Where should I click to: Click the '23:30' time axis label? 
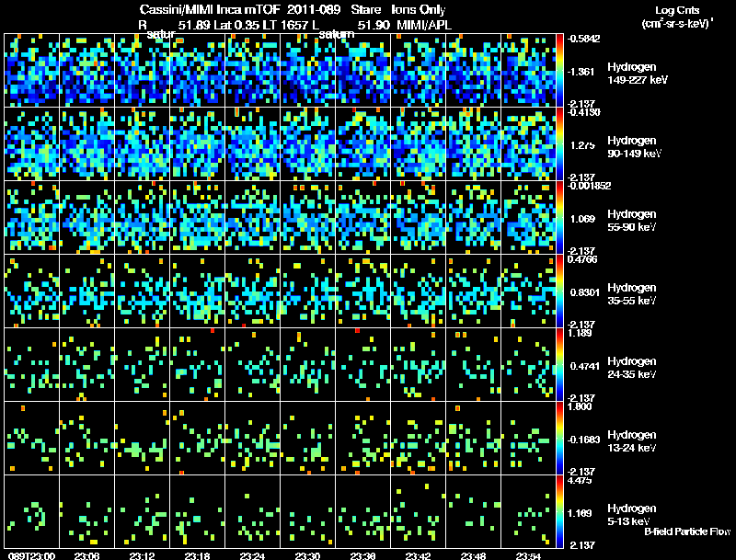pos(307,555)
